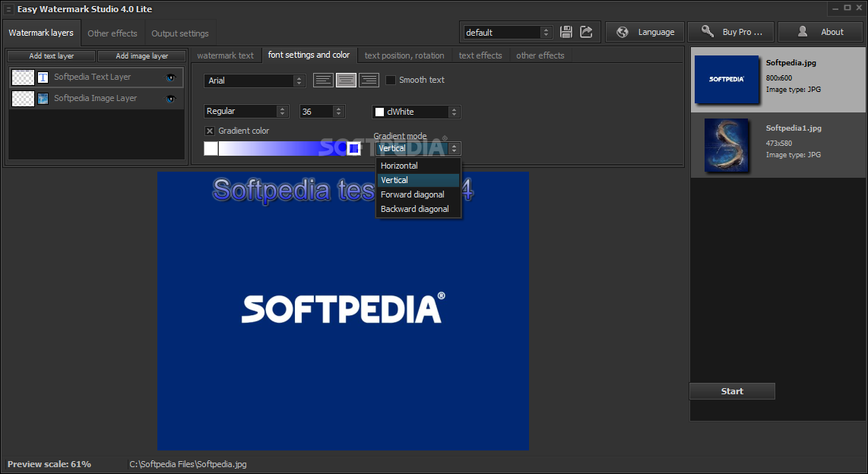Toggle visibility of Softpedia Image Layer
868x474 pixels.
(170, 99)
